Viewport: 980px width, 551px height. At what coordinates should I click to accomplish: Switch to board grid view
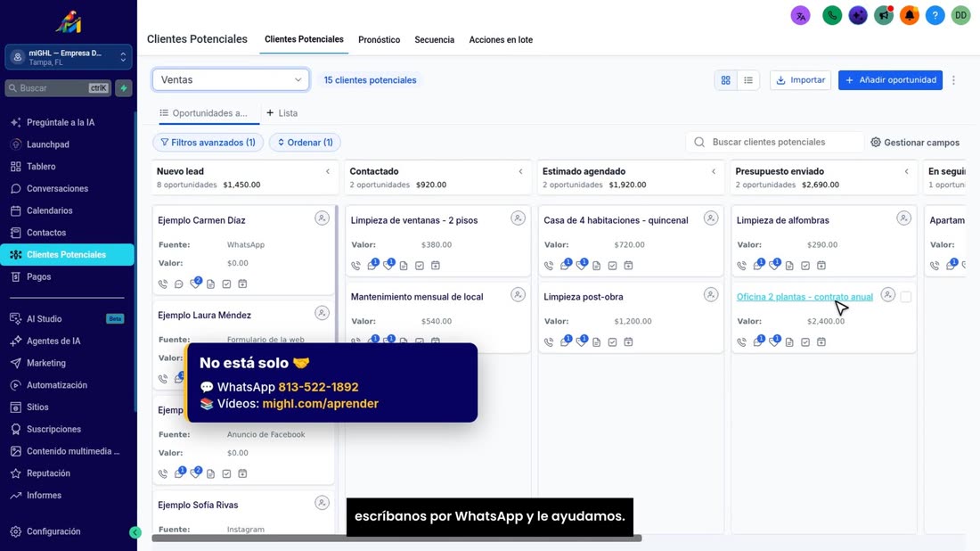tap(725, 80)
